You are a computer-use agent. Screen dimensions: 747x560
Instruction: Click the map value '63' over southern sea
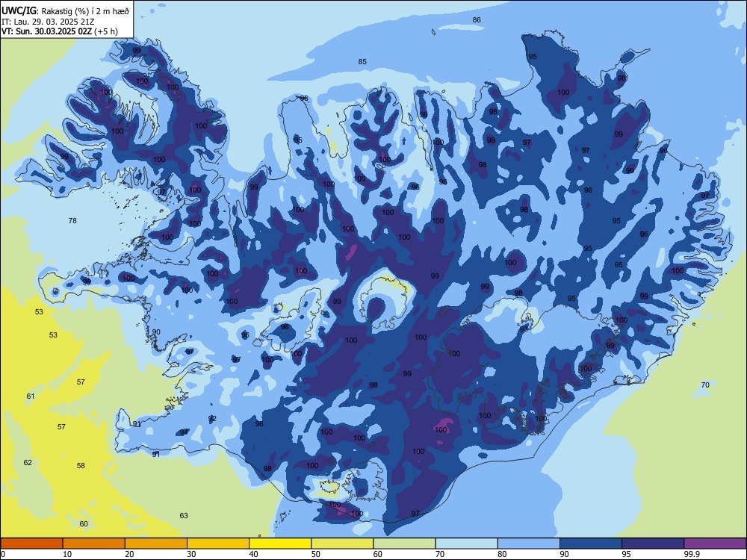pyautogui.click(x=184, y=515)
